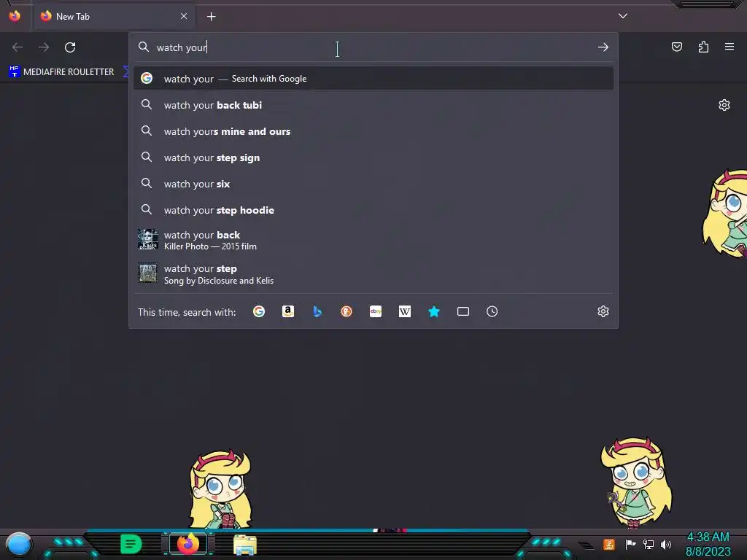
Task: Open Action Center flag in tray
Action: [630, 544]
